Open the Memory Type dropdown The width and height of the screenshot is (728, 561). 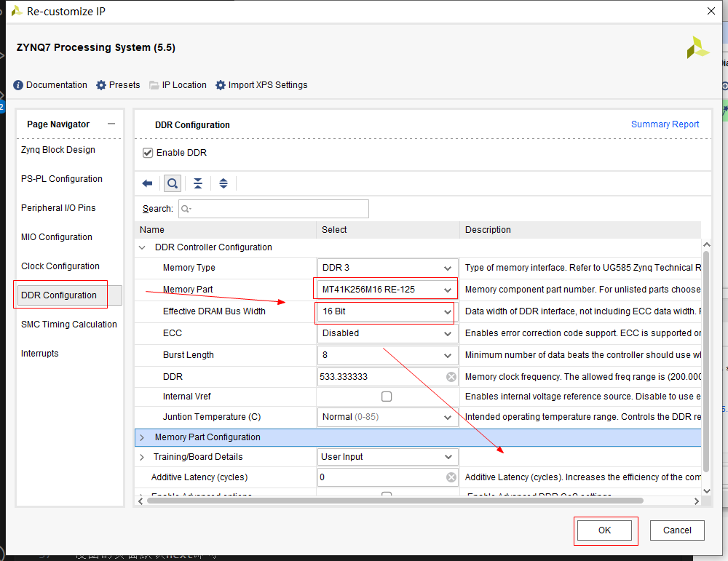[388, 268]
